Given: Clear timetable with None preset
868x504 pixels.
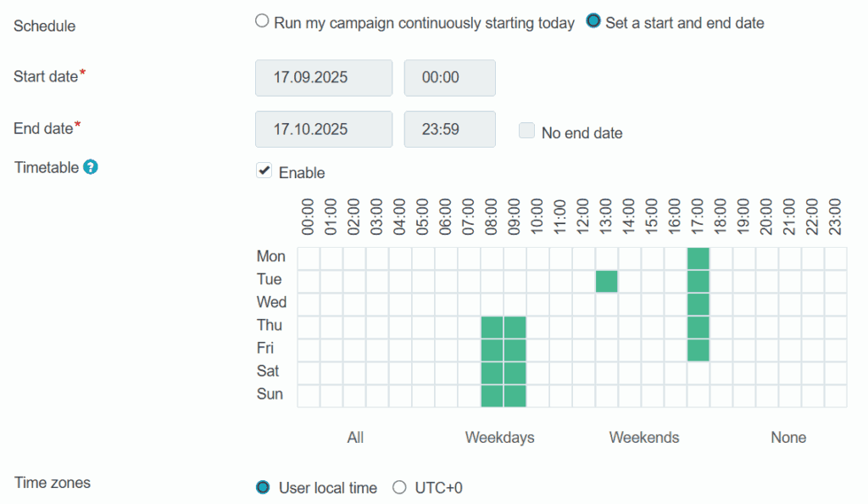Looking at the screenshot, I should (x=788, y=438).
